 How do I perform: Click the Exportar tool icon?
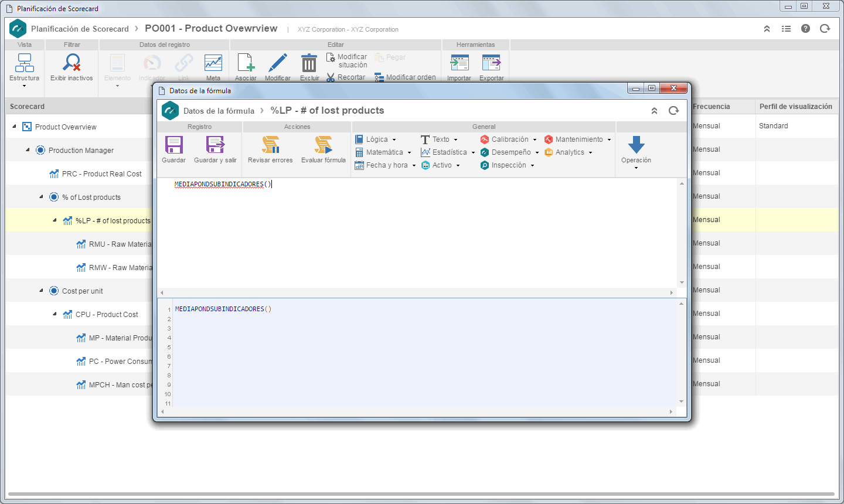tap(491, 63)
